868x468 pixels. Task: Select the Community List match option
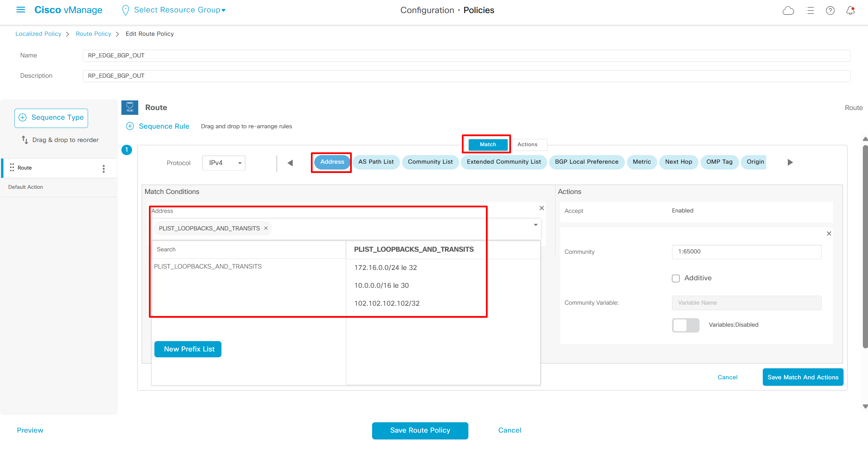coord(430,162)
